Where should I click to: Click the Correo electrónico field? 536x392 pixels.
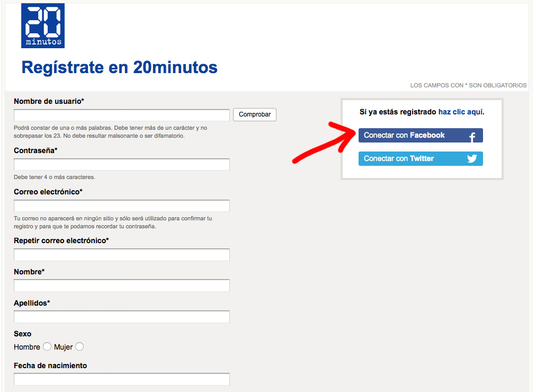[121, 206]
